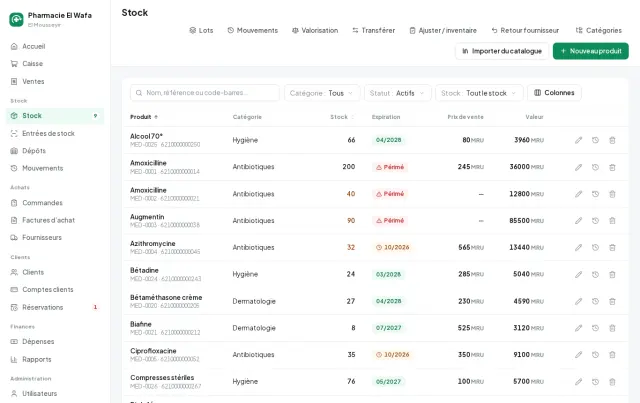Click the Pharmacie El Wafa logo
The image size is (640, 403).
(16, 19)
